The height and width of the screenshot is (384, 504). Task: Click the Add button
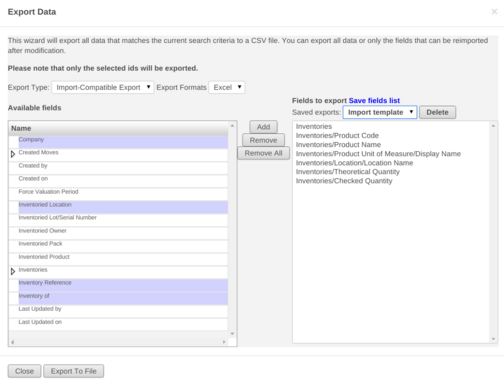pyautogui.click(x=263, y=127)
